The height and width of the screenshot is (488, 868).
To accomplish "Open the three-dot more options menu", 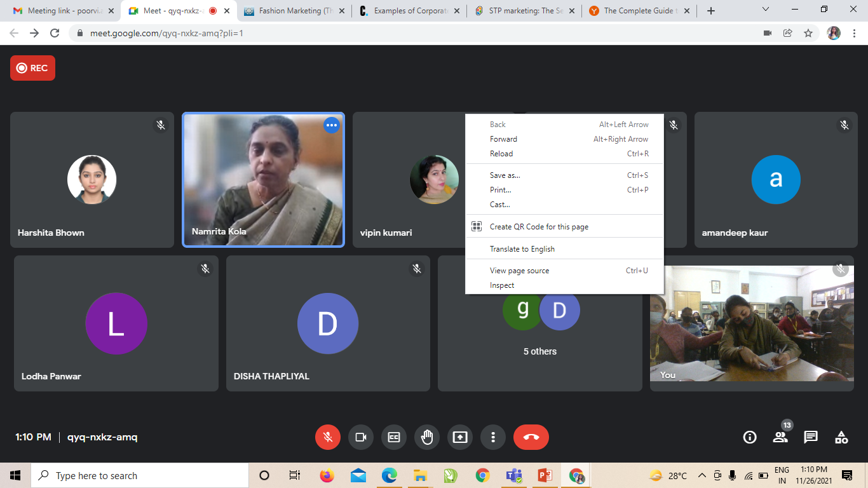I will click(493, 437).
